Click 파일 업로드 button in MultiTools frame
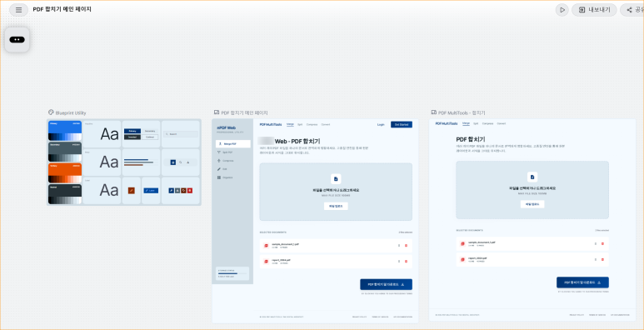 tap(532, 204)
